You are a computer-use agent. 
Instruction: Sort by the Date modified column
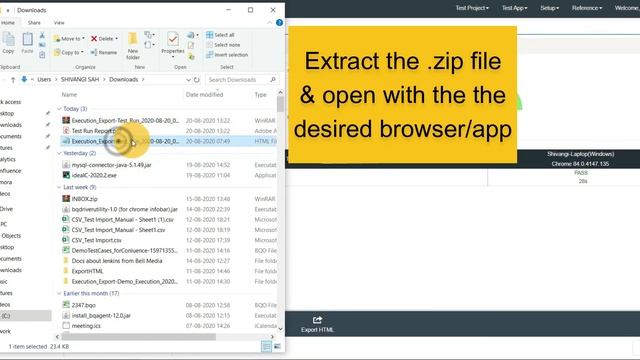[204, 94]
